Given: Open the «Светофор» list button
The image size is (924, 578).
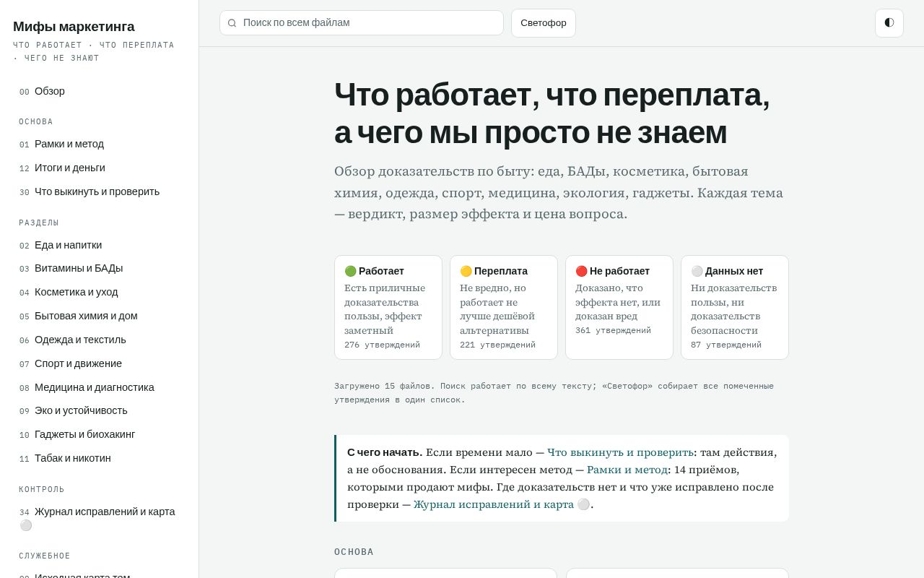Looking at the screenshot, I should tap(544, 23).
